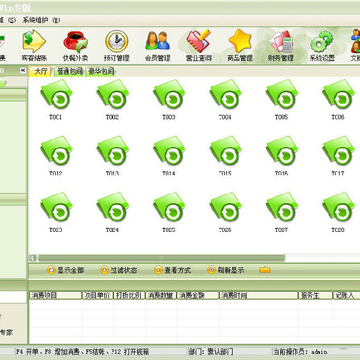Switch to the 普通包间 tab

[69, 72]
